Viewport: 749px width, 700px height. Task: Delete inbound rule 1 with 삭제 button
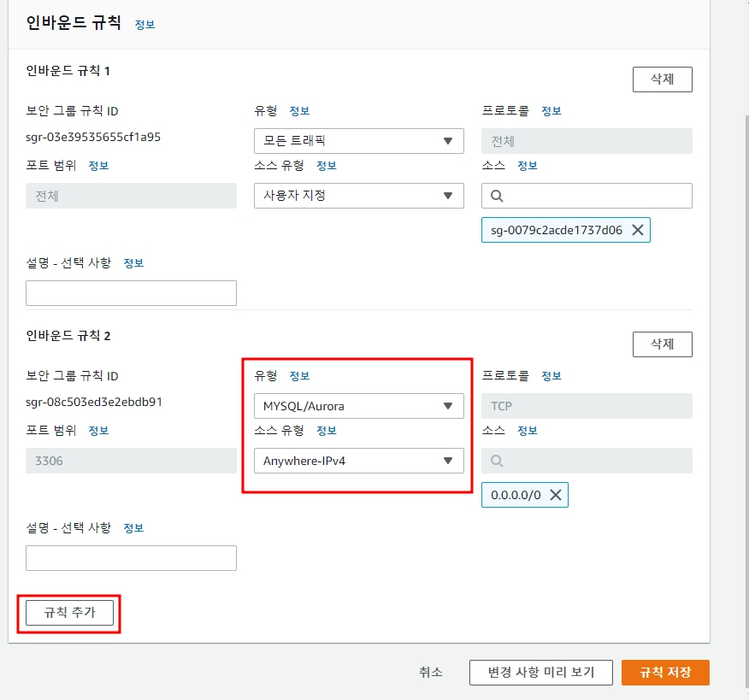pos(662,79)
